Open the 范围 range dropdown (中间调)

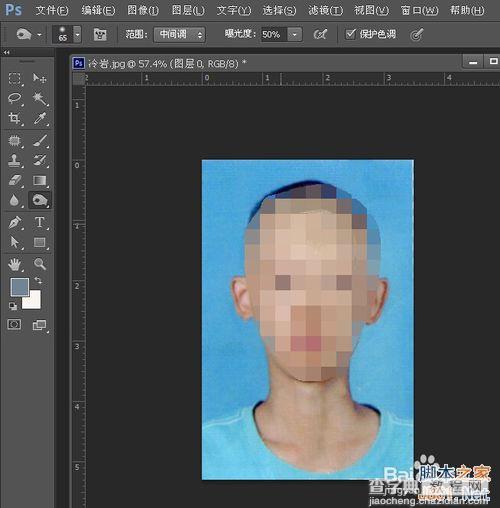pos(179,34)
